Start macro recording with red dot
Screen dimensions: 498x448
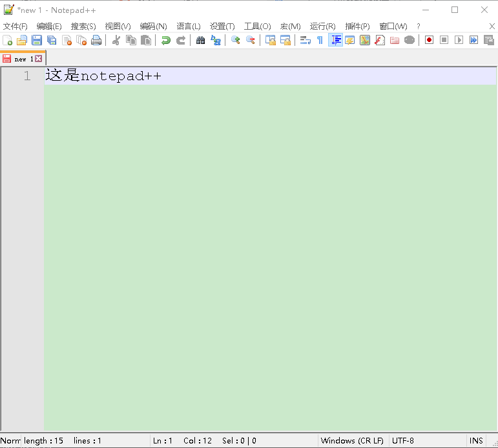429,40
